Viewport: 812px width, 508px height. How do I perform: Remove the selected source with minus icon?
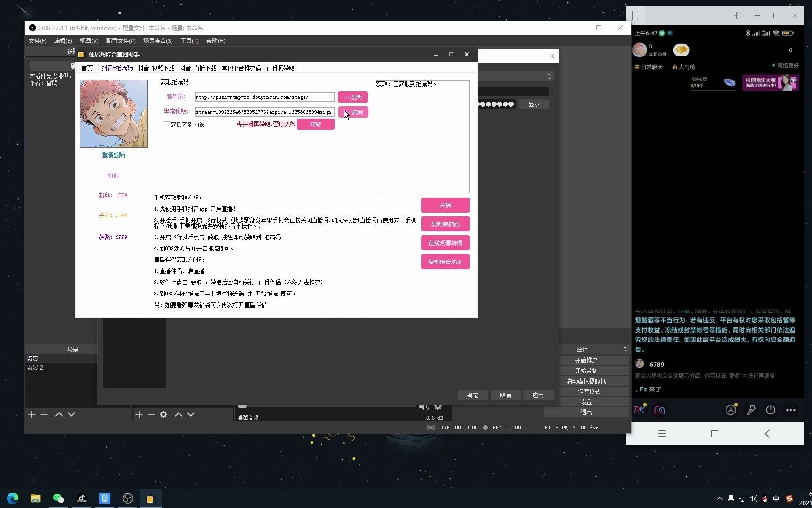click(151, 414)
